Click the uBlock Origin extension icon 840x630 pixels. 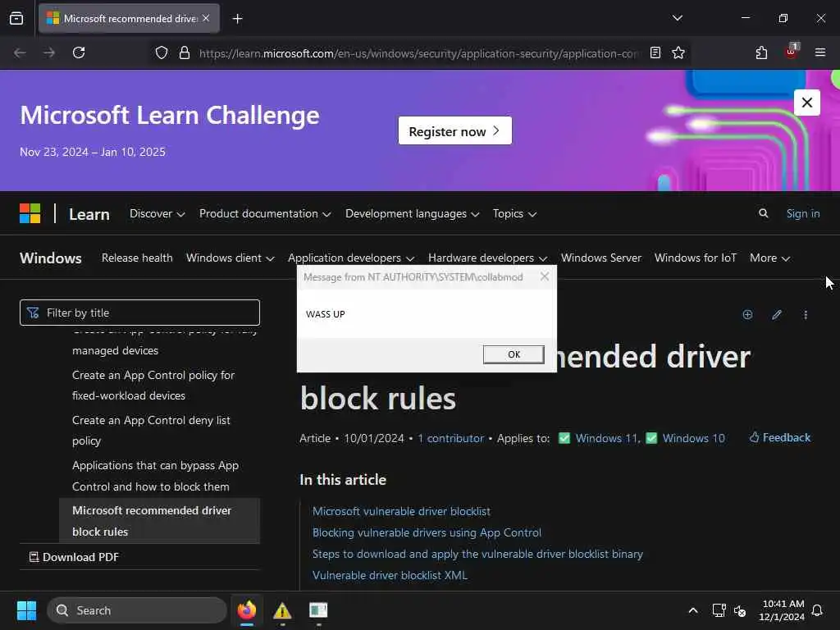point(792,52)
